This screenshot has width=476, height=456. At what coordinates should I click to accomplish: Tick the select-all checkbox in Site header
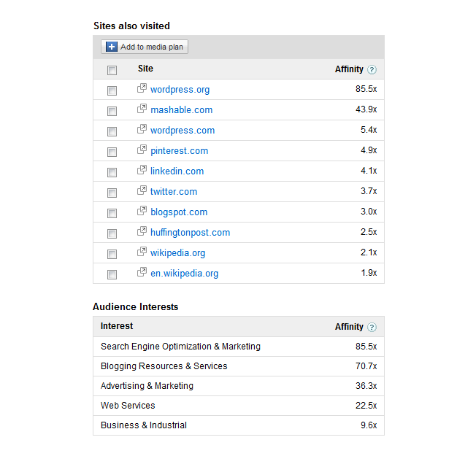[x=112, y=70]
